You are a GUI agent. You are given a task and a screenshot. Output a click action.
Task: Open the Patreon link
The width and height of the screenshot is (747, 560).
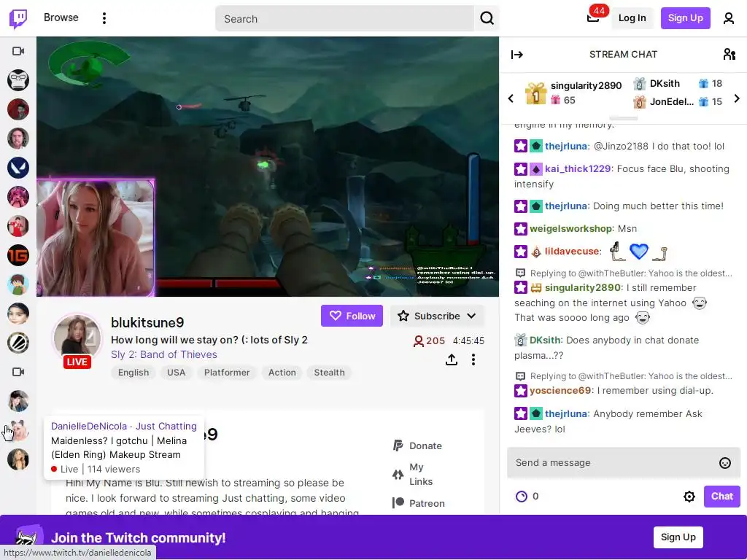(x=419, y=503)
